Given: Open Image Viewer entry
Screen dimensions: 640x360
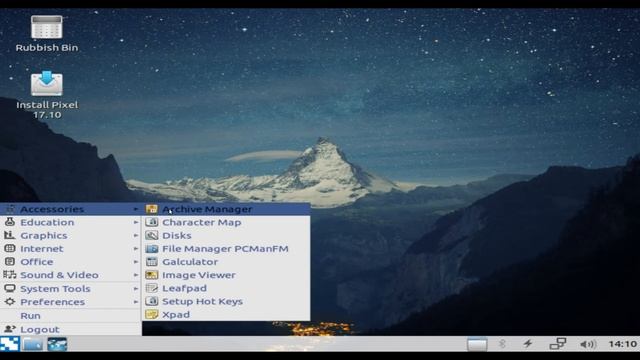Looking at the screenshot, I should click(x=226, y=275).
